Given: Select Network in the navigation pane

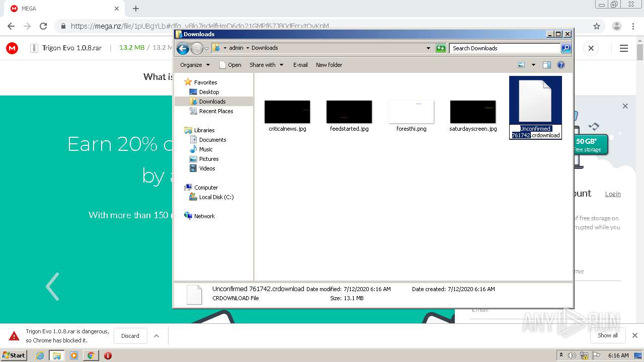Looking at the screenshot, I should [204, 216].
